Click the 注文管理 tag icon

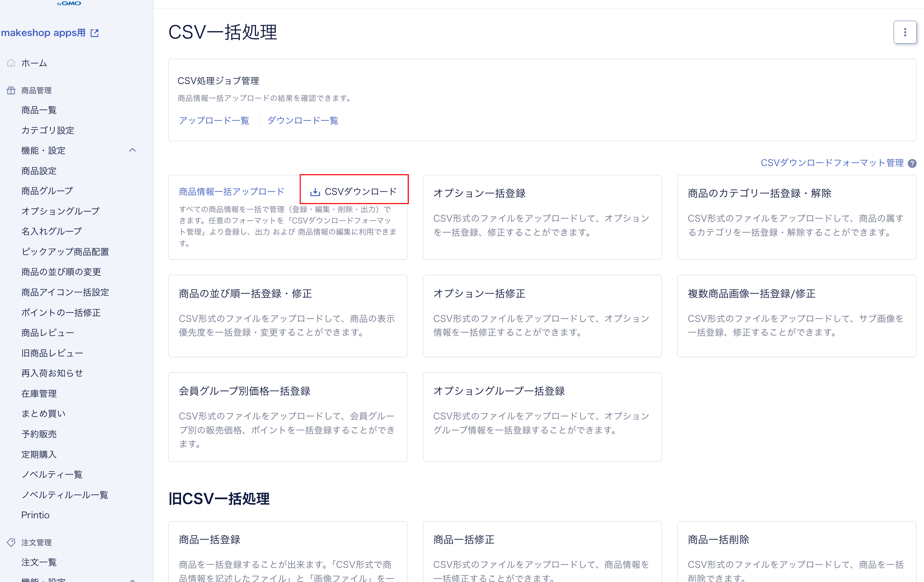[11, 542]
